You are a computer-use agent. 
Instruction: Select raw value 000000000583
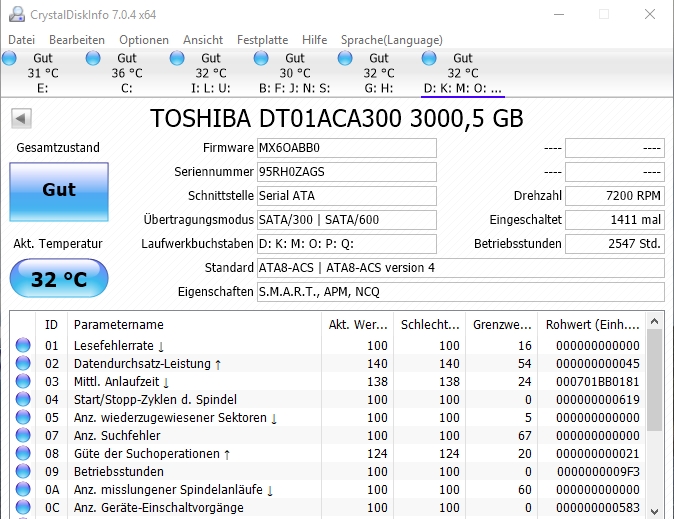pyautogui.click(x=597, y=508)
